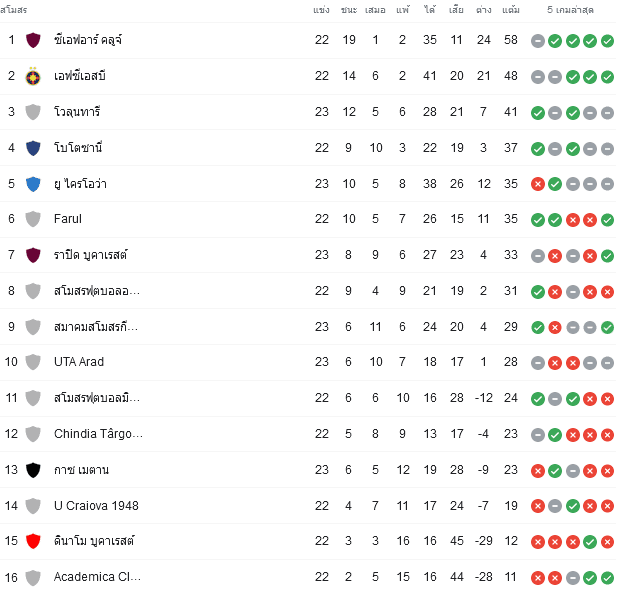Click the dark blue shield crest in row 4
620x590 pixels.
(x=33, y=148)
